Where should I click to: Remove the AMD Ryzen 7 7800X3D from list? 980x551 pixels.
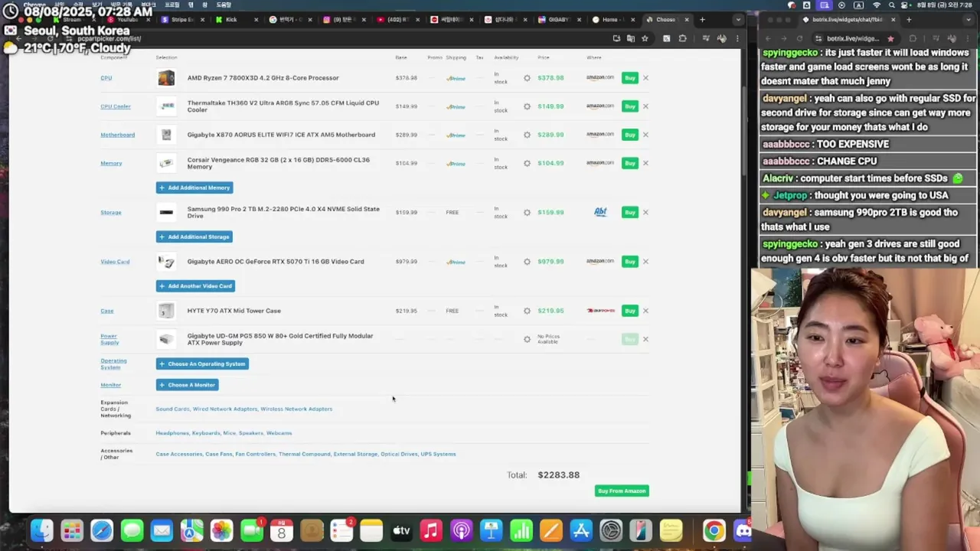click(x=645, y=78)
